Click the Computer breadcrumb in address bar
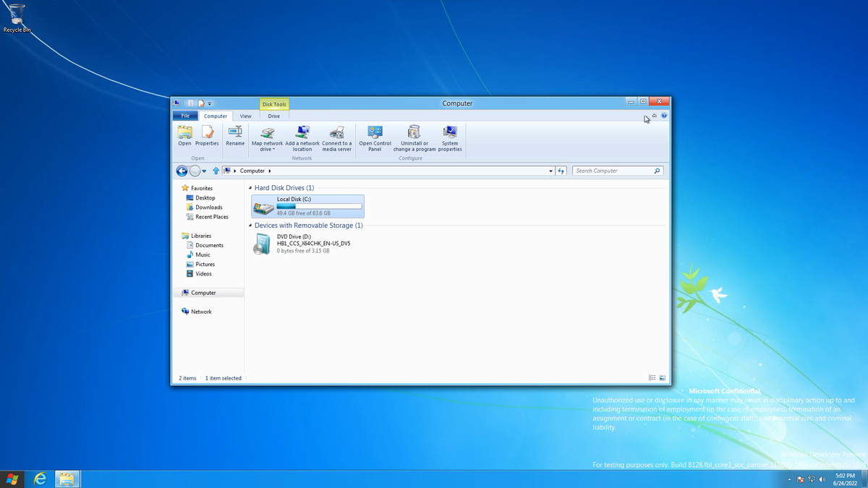 [x=252, y=171]
